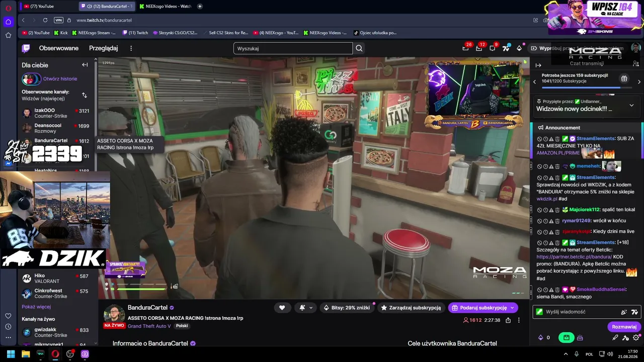Screen dimensions: 644x362
Task: Reload the browser page
Action: click(x=45, y=20)
